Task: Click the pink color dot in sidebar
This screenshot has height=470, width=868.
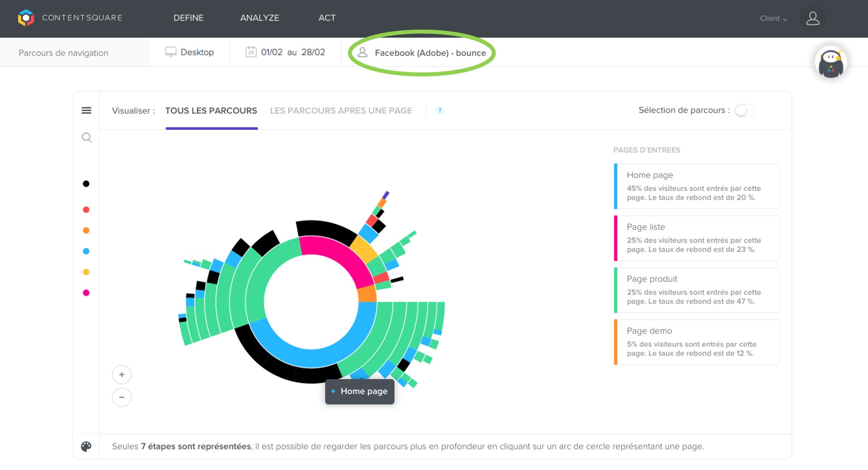Action: [86, 293]
